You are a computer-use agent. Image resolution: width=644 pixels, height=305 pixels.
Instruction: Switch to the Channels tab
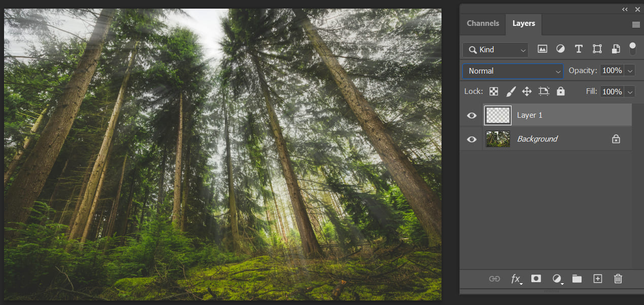(483, 23)
